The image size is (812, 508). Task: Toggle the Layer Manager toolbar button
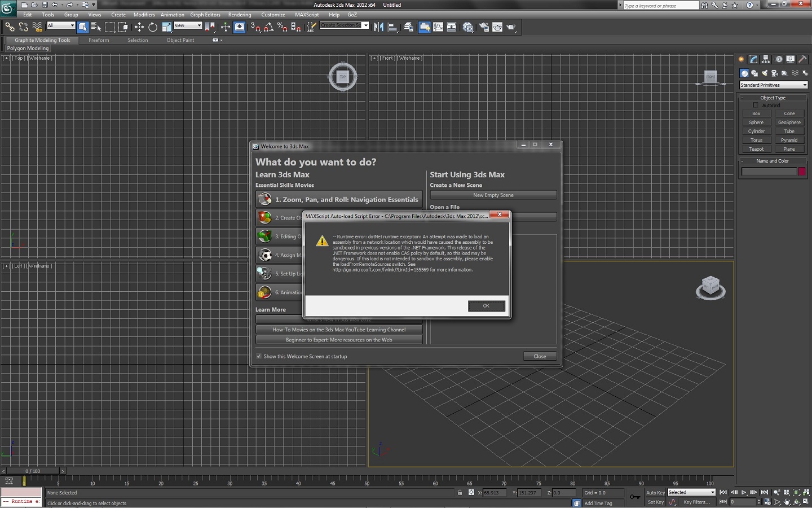(409, 27)
